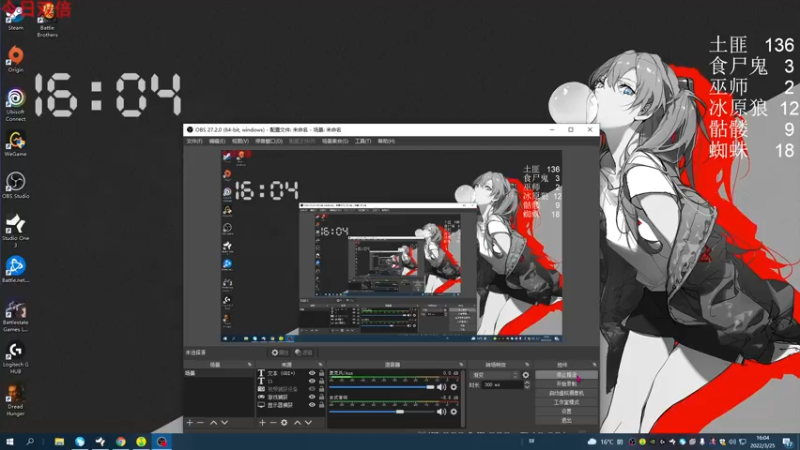Adjust the 麦克风/Aux volume slider
This screenshot has width=800, height=450.
pyautogui.click(x=382, y=387)
